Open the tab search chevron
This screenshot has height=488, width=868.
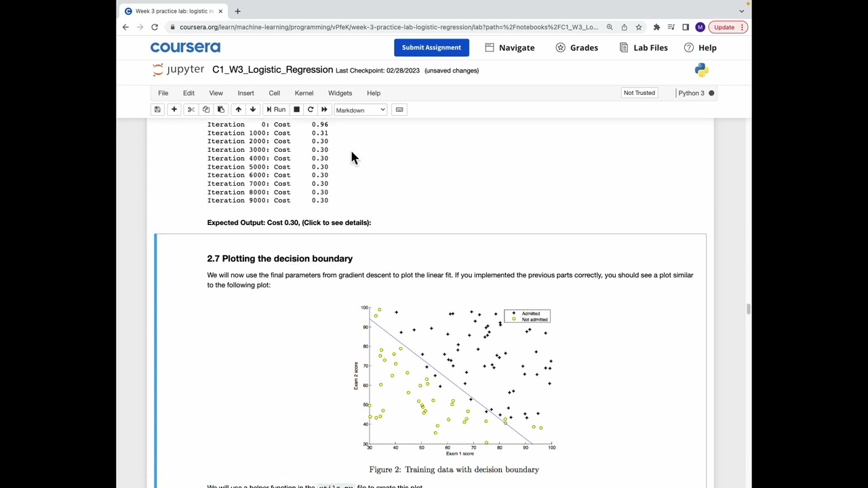(741, 11)
